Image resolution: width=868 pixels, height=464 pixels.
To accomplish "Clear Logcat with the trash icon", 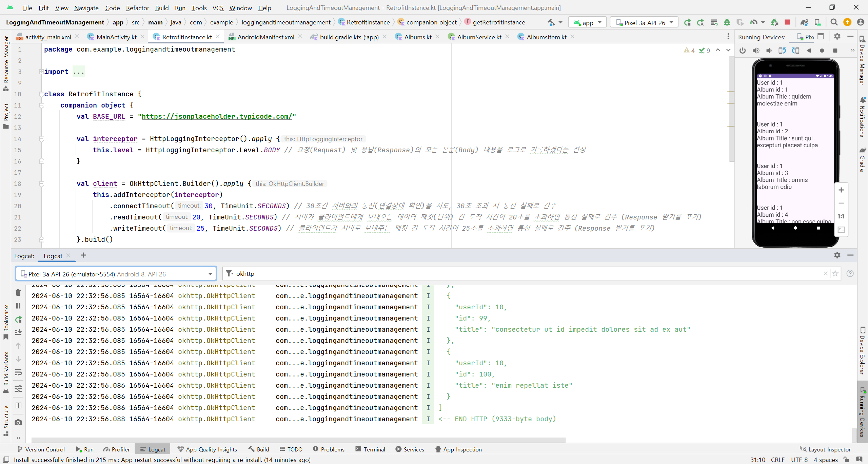I will [18, 292].
